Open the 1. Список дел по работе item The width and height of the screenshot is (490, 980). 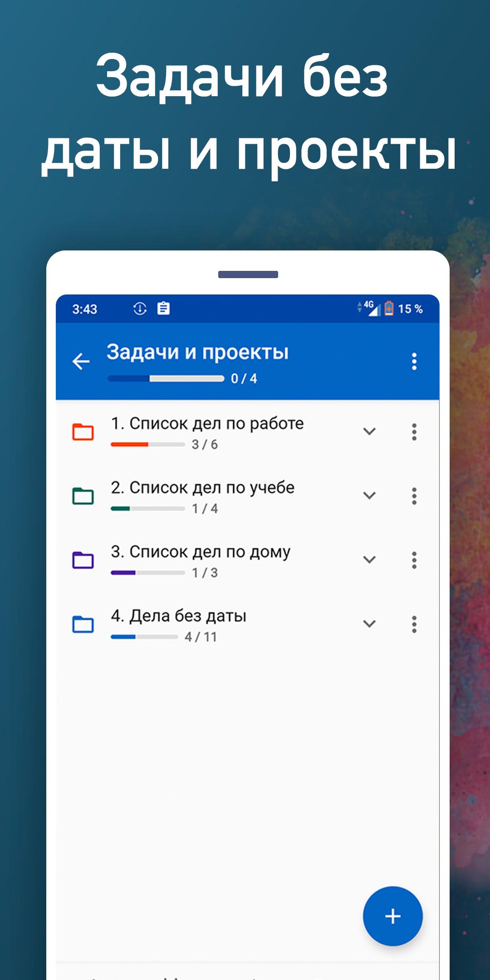[207, 424]
